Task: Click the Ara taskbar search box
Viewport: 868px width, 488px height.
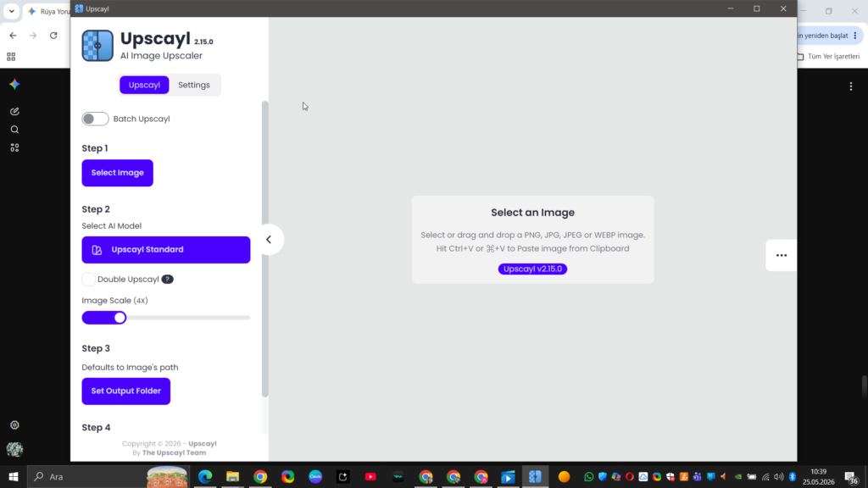Action: tap(108, 476)
